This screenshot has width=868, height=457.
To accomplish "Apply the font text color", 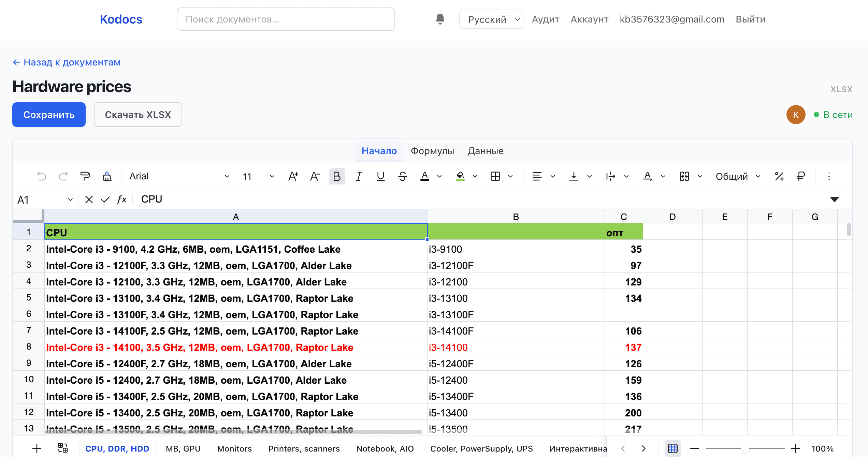I will (x=425, y=176).
